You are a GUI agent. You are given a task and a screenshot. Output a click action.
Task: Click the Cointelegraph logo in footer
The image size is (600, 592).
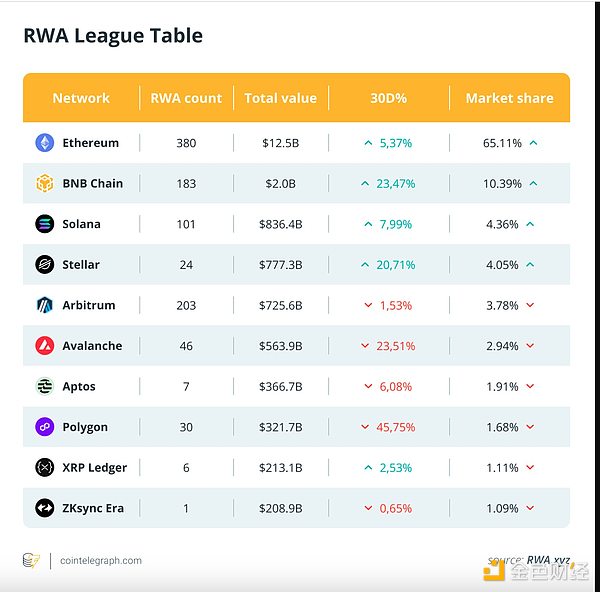coord(31,561)
